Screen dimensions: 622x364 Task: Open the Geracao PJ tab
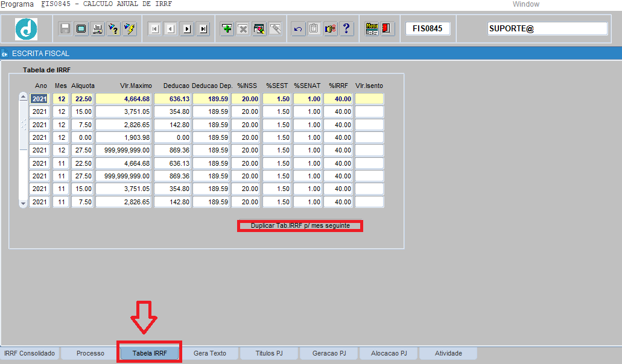click(x=329, y=353)
